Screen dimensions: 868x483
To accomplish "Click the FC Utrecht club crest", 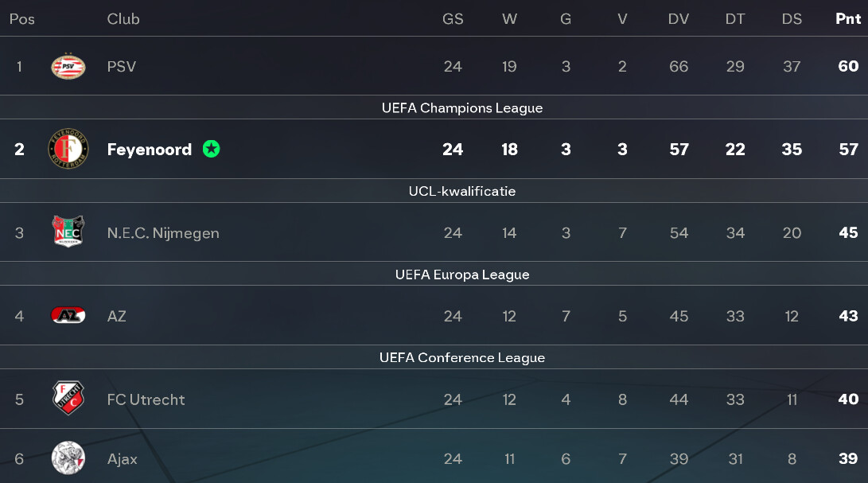I will pyautogui.click(x=68, y=399).
